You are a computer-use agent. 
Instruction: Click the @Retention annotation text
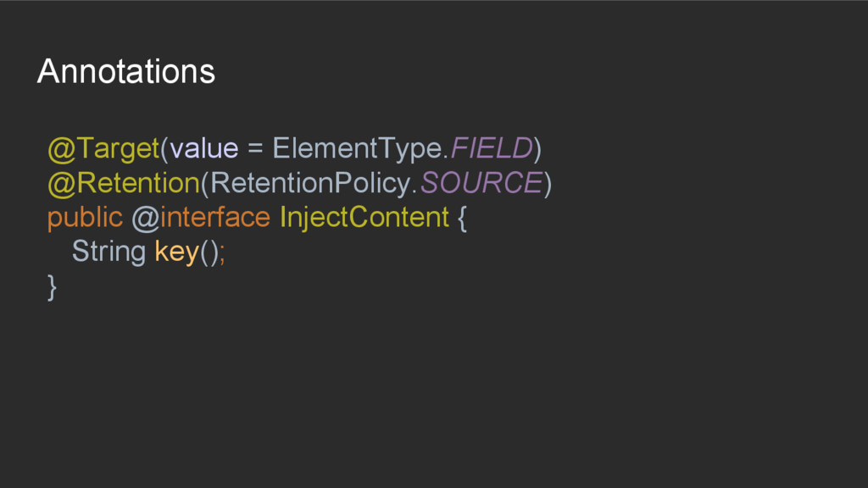[x=122, y=183]
